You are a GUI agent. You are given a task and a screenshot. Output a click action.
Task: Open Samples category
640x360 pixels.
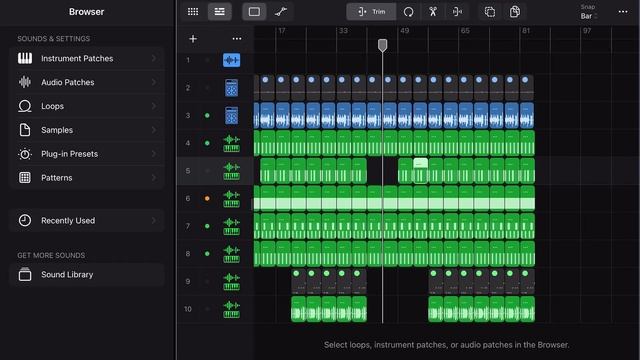click(87, 130)
